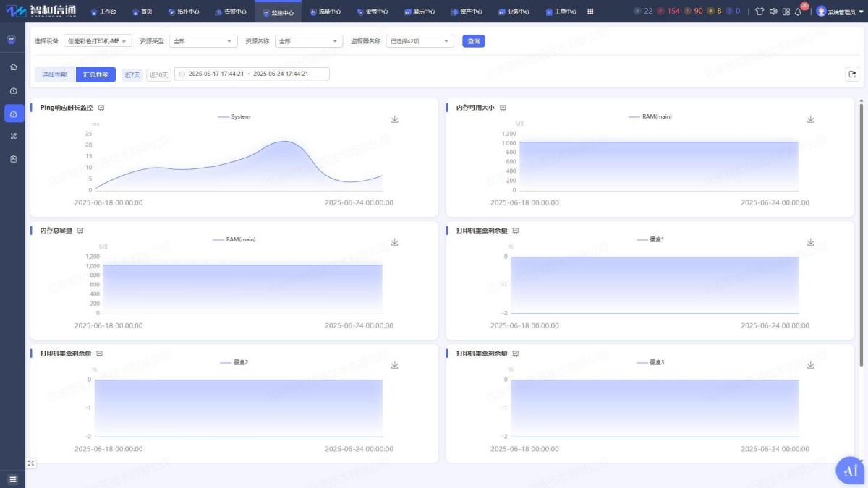
Task: Click the presentation icon next to 内存总容量
Action: pyautogui.click(x=80, y=231)
